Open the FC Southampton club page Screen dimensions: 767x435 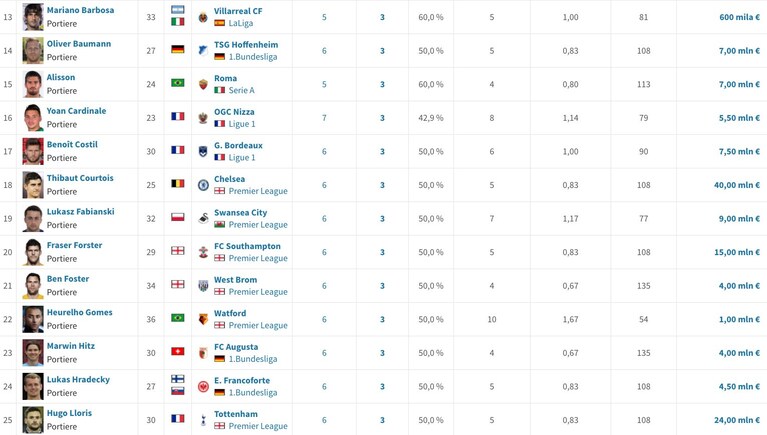tap(248, 246)
